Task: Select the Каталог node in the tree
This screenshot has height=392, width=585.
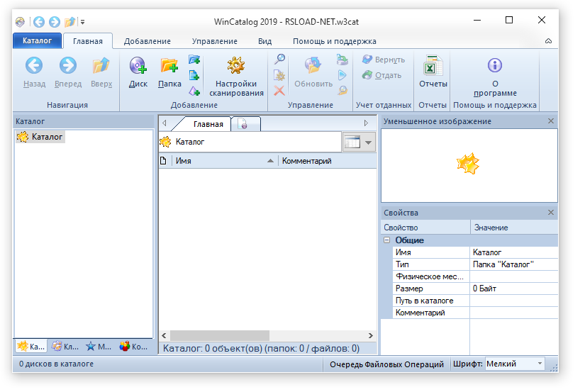Action: (x=40, y=137)
